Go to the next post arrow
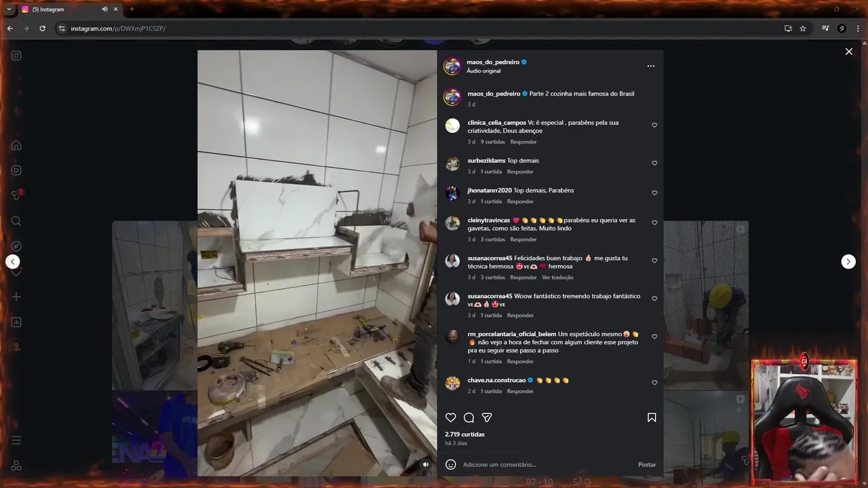Image resolution: width=868 pixels, height=488 pixels. tap(848, 262)
